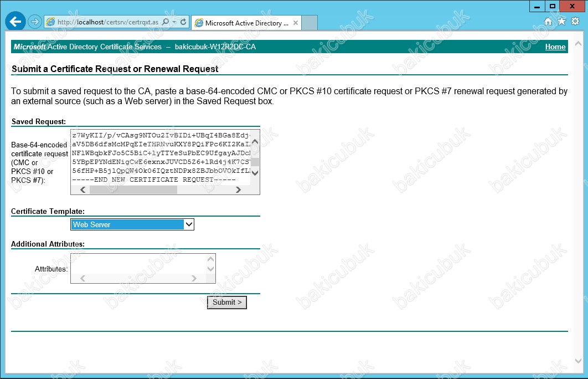Click down arrow in Attributes box scrollbar
Viewport: 588px width, 379px height.
211,269
